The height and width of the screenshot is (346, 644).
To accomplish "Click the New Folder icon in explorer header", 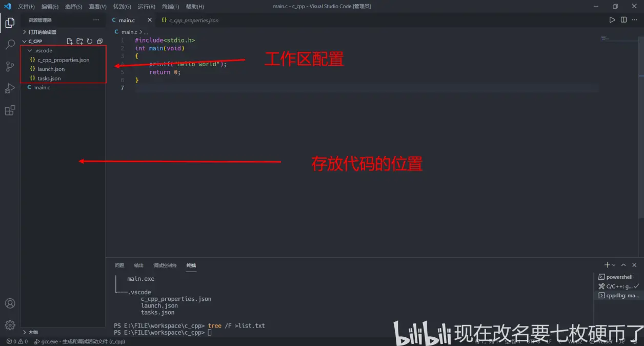I will 79,41.
